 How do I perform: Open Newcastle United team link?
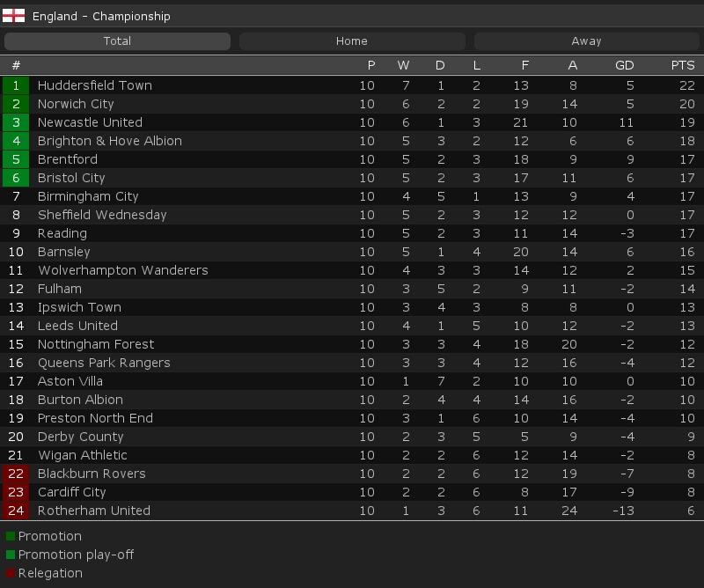pos(90,122)
